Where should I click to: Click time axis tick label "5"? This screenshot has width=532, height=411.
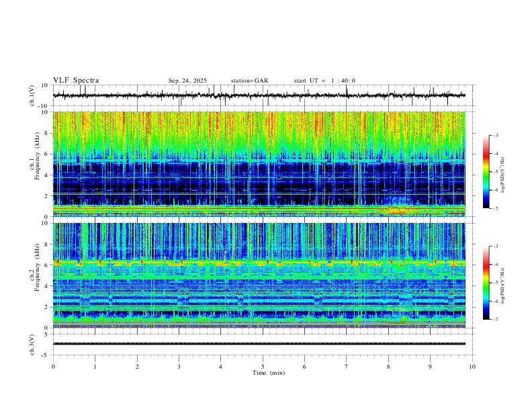[x=263, y=367]
